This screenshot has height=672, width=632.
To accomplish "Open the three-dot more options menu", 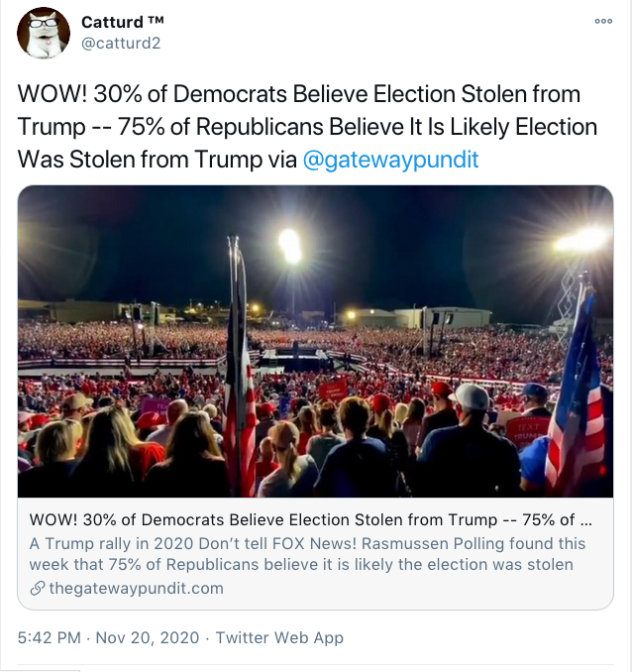I will (x=602, y=21).
